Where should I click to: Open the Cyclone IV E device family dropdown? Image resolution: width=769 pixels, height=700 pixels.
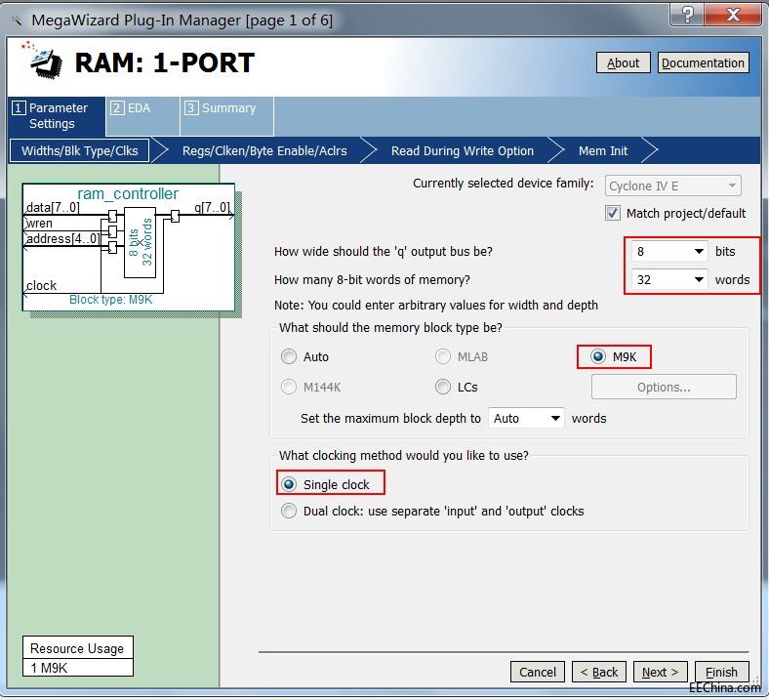point(673,185)
